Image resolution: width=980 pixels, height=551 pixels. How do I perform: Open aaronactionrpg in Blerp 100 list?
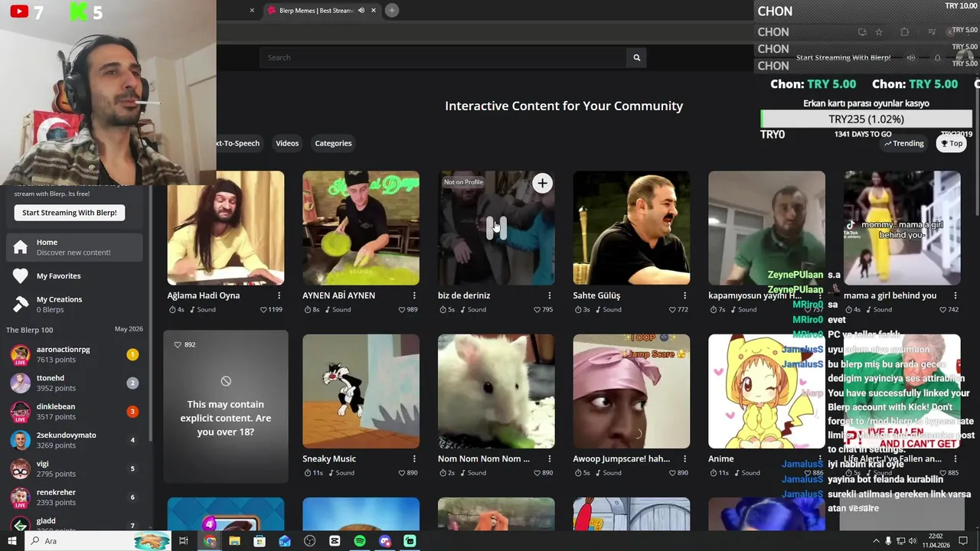coord(74,354)
